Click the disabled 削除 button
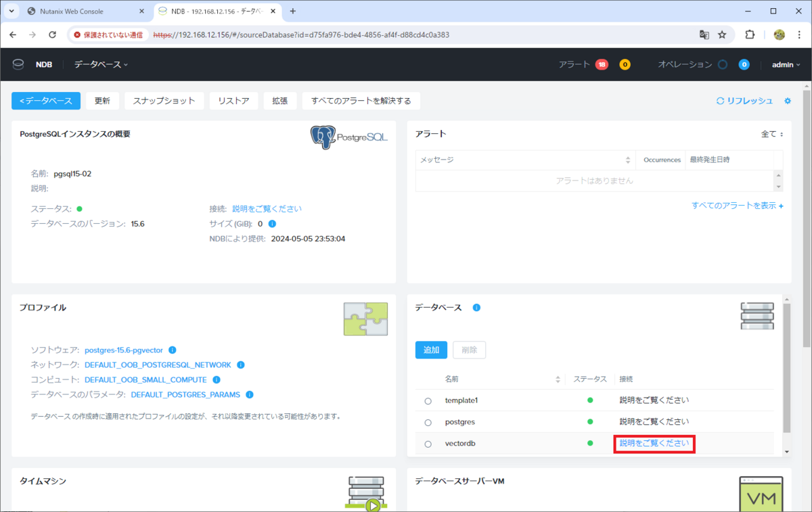The image size is (812, 512). [x=469, y=350]
